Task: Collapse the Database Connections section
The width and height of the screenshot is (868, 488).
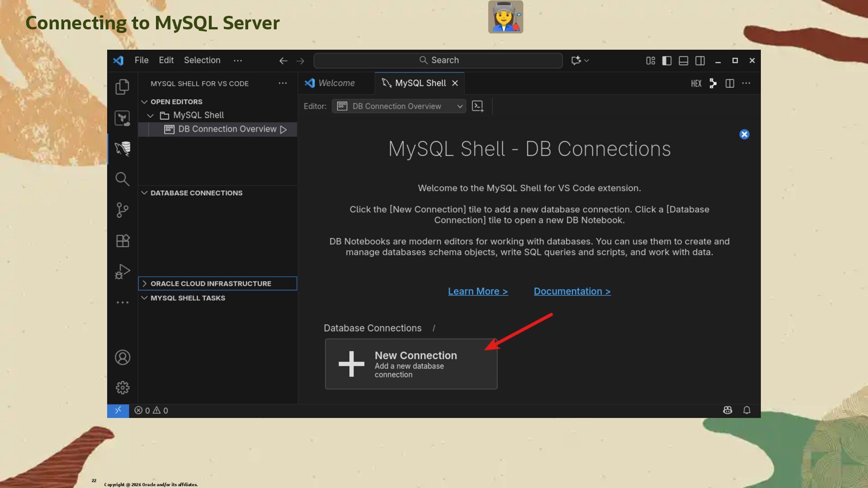Action: [x=196, y=193]
